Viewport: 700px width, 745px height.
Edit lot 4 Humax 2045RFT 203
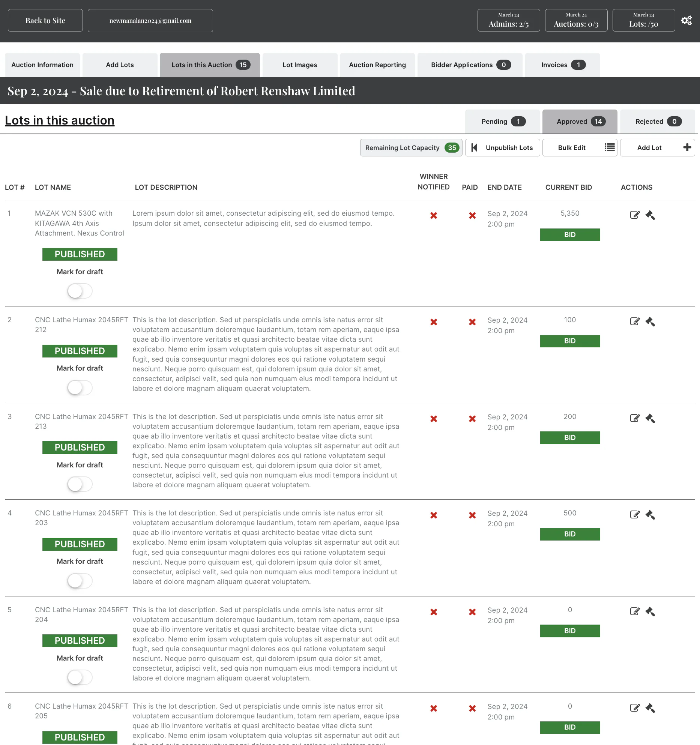tap(635, 515)
